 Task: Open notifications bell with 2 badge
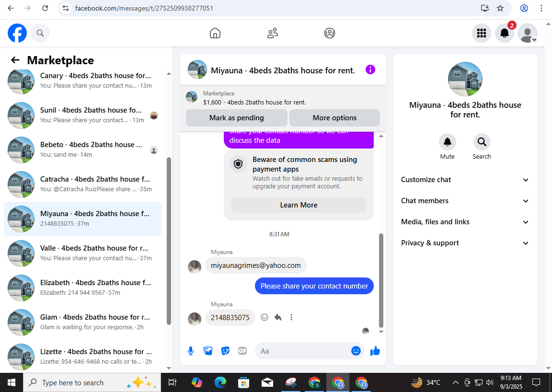pyautogui.click(x=505, y=33)
